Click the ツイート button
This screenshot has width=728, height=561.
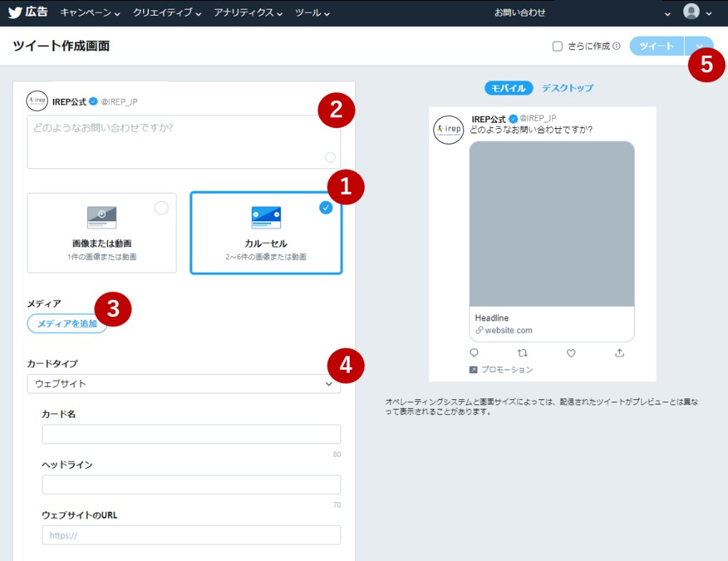(656, 47)
